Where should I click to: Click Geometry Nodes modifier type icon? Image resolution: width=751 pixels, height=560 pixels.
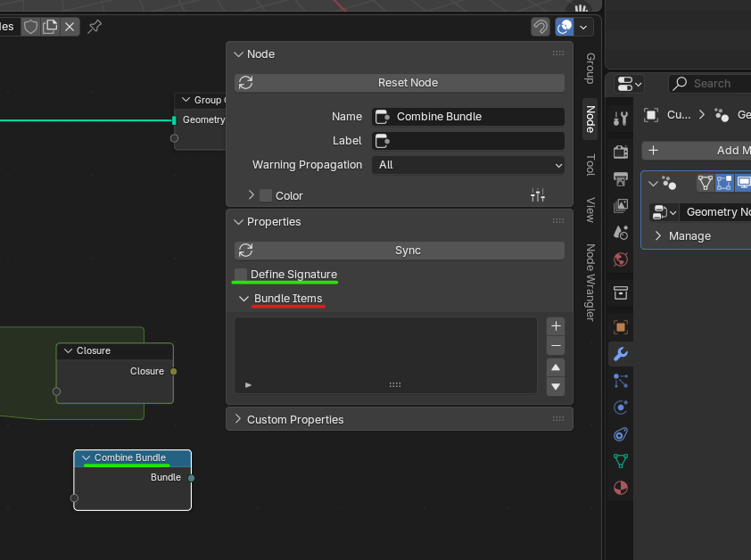[x=669, y=183]
